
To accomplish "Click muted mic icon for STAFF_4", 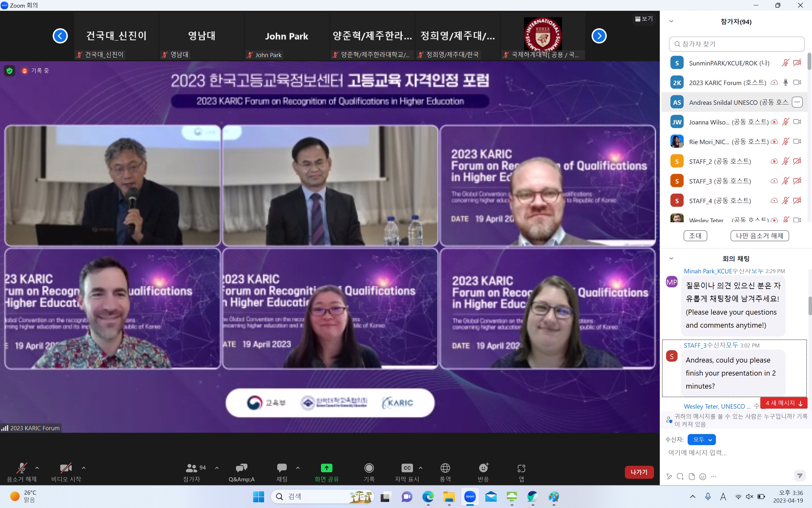I will (x=785, y=201).
